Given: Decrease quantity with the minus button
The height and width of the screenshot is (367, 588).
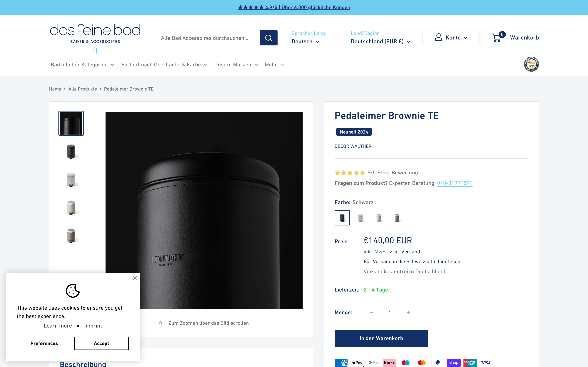Looking at the screenshot, I should (x=371, y=312).
